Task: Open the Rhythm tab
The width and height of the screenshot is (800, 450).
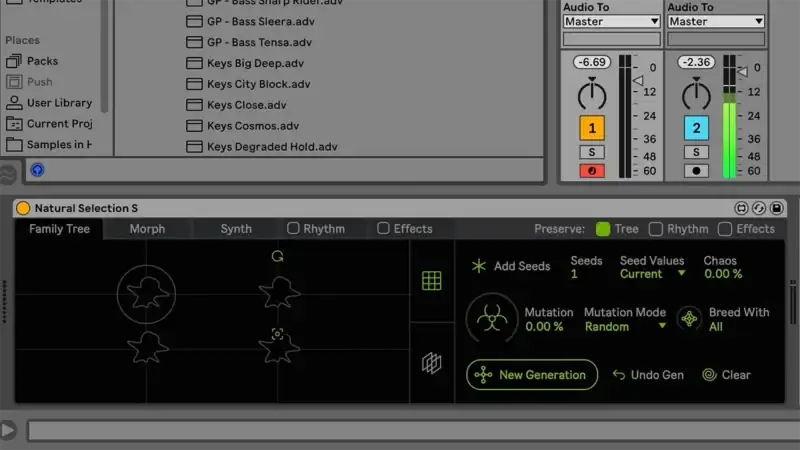Action: pyautogui.click(x=324, y=229)
